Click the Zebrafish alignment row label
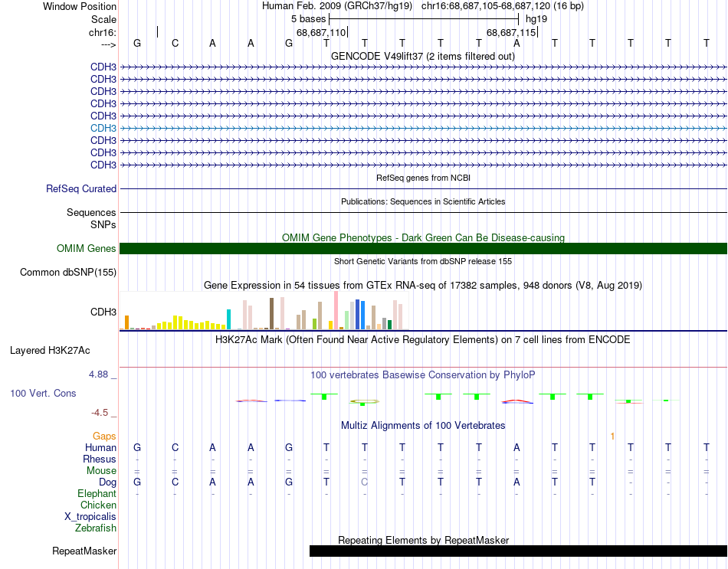Screen dimensions: 728x569 click(96, 528)
